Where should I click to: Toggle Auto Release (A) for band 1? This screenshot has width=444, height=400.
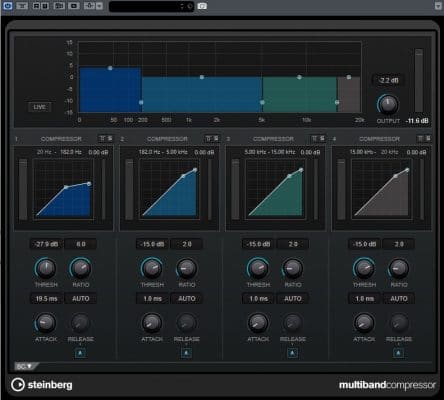tap(80, 353)
